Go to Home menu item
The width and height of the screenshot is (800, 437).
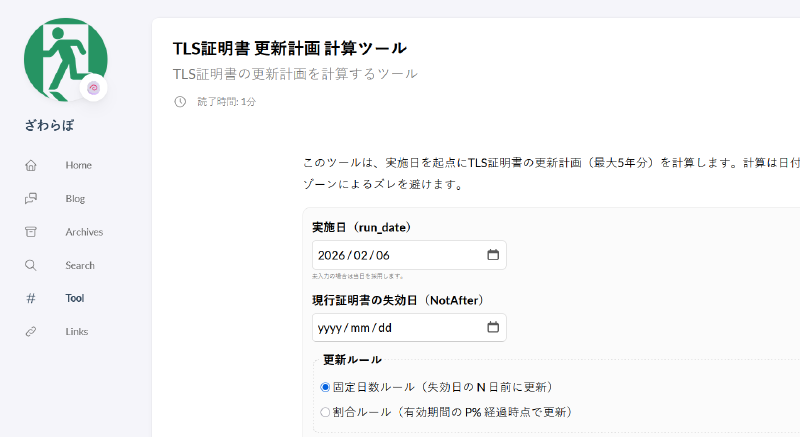pyautogui.click(x=79, y=165)
